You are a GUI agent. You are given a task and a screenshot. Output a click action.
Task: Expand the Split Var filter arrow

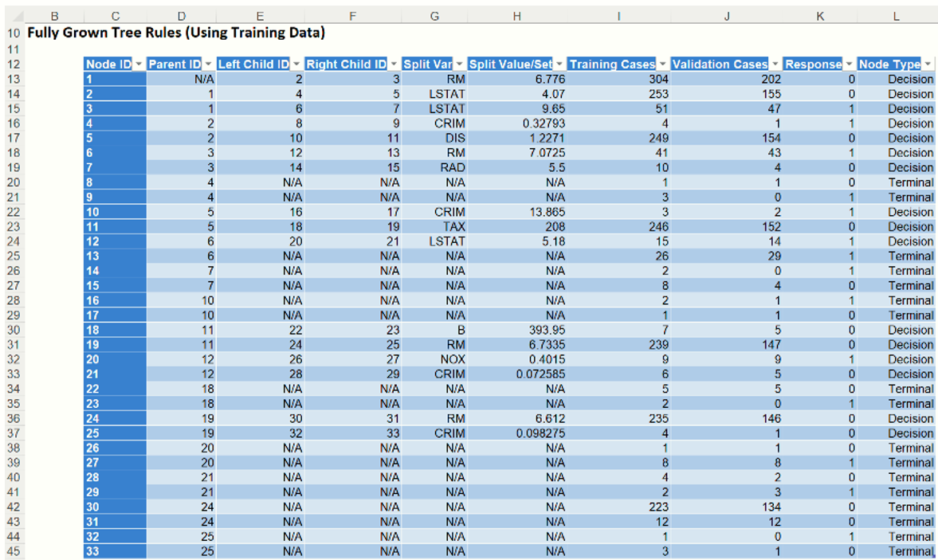(459, 65)
